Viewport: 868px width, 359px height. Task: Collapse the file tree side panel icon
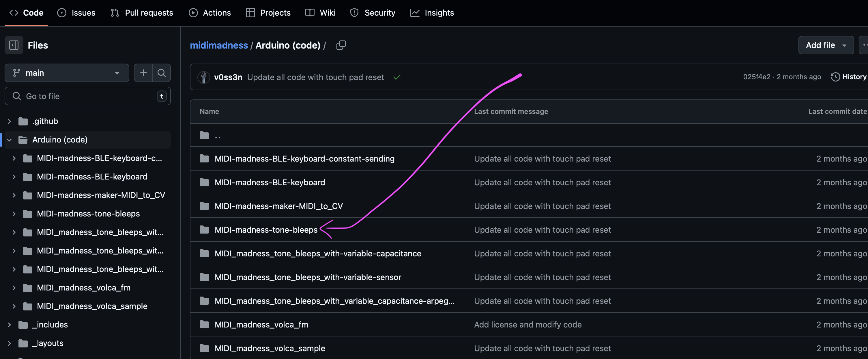[x=14, y=45]
